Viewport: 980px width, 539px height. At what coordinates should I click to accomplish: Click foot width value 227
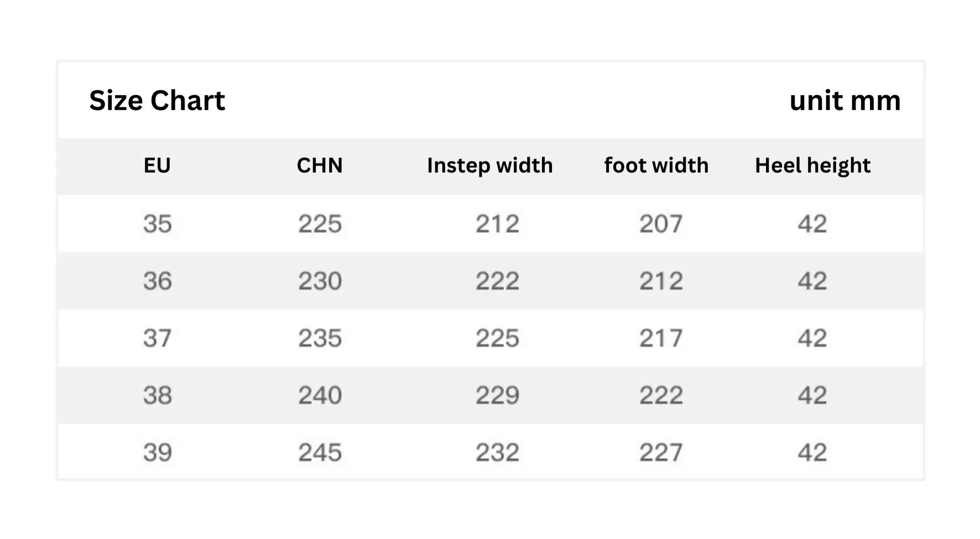click(x=661, y=453)
